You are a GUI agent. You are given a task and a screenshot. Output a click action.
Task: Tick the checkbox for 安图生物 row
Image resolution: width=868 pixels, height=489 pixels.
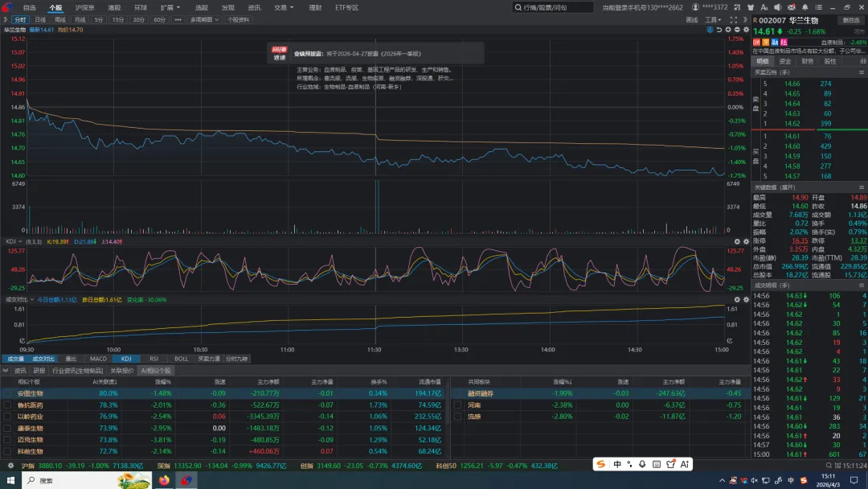pos(7,393)
